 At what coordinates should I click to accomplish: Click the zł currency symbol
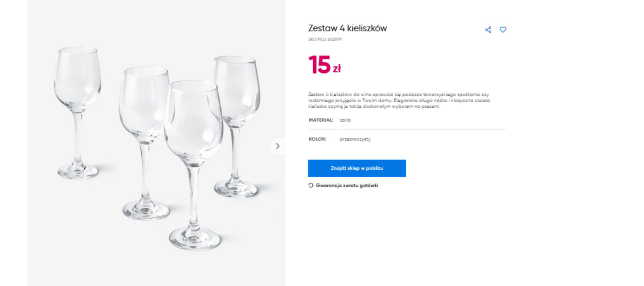tap(337, 68)
